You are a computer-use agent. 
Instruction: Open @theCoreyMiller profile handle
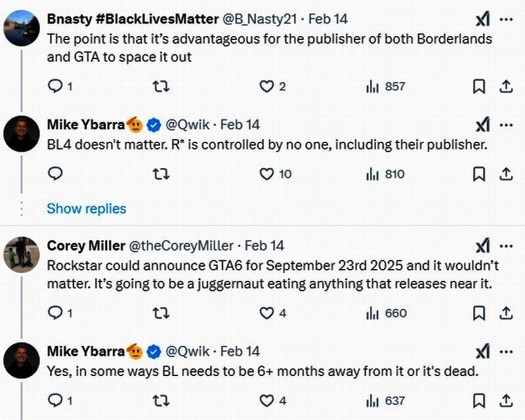pyautogui.click(x=181, y=245)
